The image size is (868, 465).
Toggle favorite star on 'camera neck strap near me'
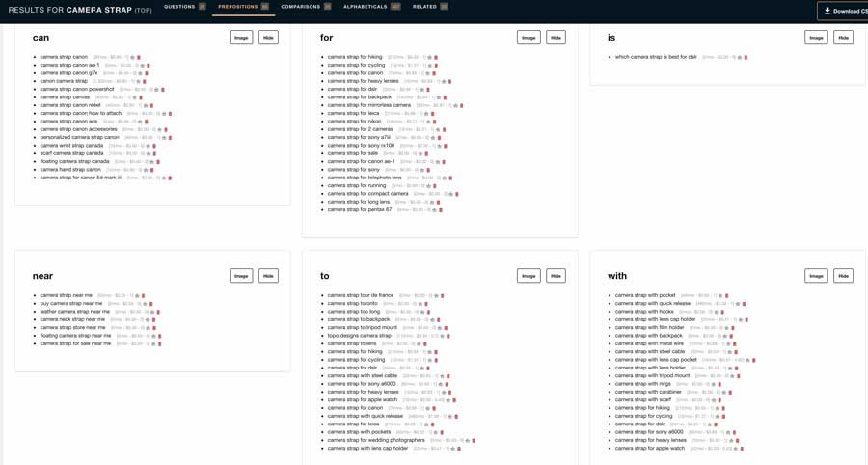click(x=148, y=319)
